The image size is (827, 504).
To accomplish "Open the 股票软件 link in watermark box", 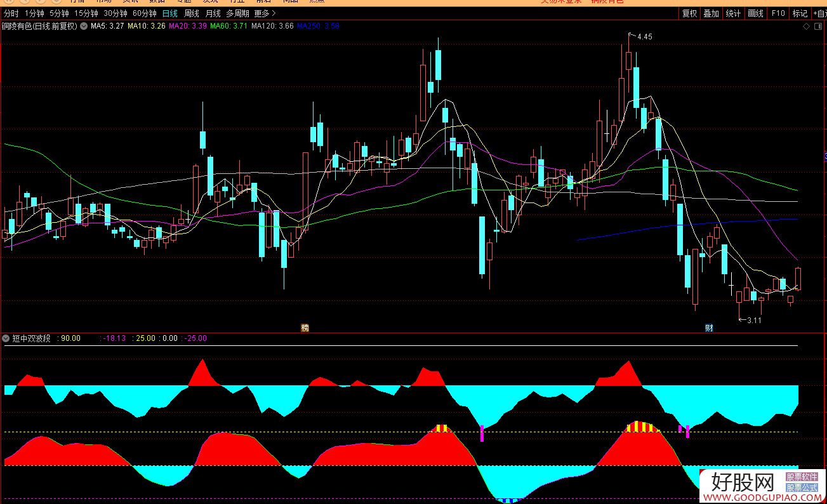I will (x=802, y=477).
